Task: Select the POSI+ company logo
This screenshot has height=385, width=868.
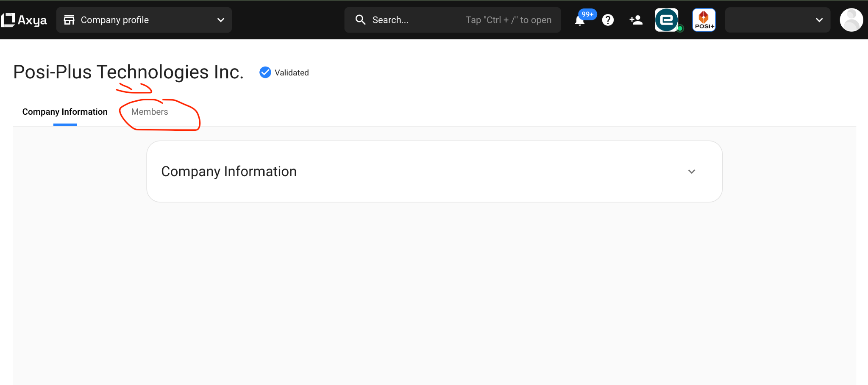Action: [x=704, y=20]
